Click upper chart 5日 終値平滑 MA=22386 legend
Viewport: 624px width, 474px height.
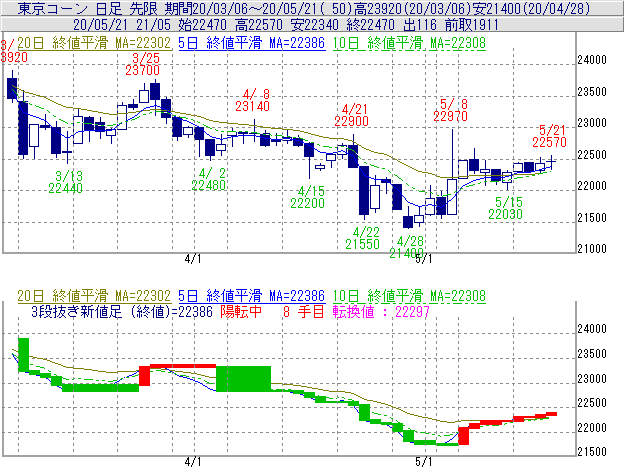click(x=252, y=43)
